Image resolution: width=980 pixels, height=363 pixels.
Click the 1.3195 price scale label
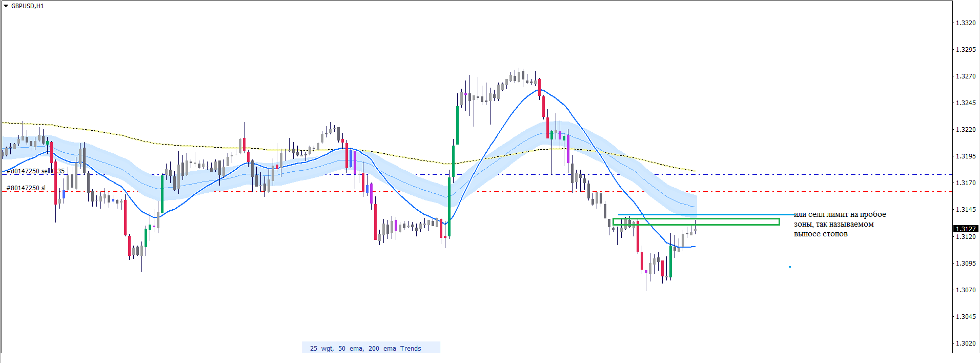click(966, 156)
